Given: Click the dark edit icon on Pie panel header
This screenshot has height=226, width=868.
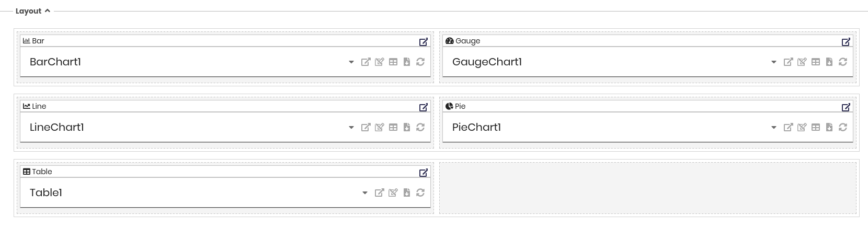Looking at the screenshot, I should tap(846, 107).
